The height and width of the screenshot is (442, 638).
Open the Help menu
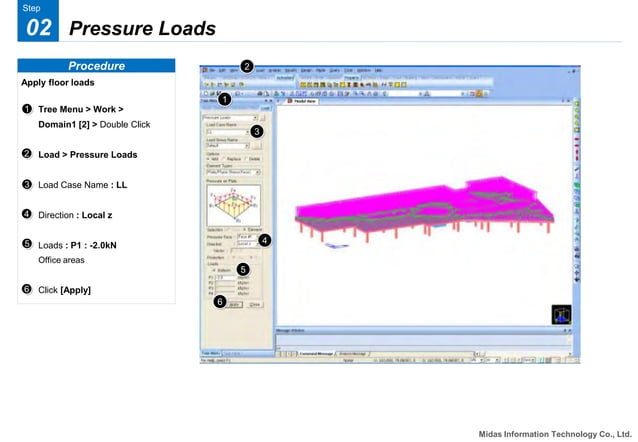coord(378,70)
